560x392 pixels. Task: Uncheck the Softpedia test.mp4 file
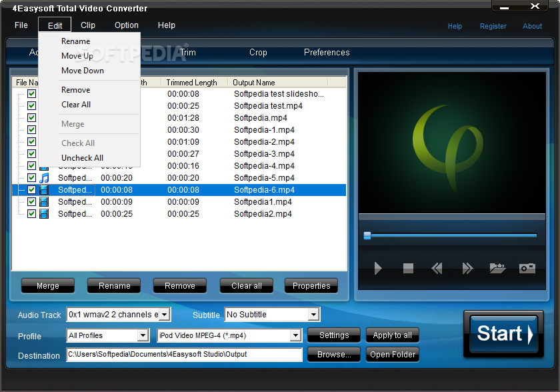click(32, 106)
